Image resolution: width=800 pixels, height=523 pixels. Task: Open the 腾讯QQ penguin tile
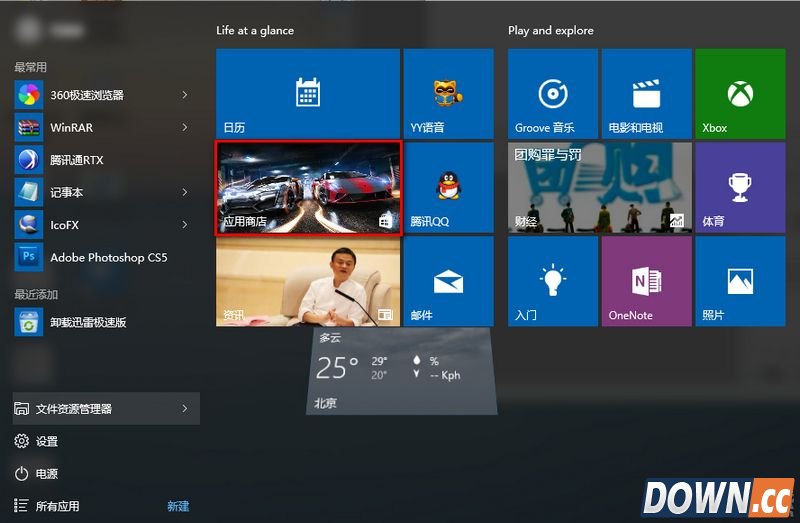448,187
